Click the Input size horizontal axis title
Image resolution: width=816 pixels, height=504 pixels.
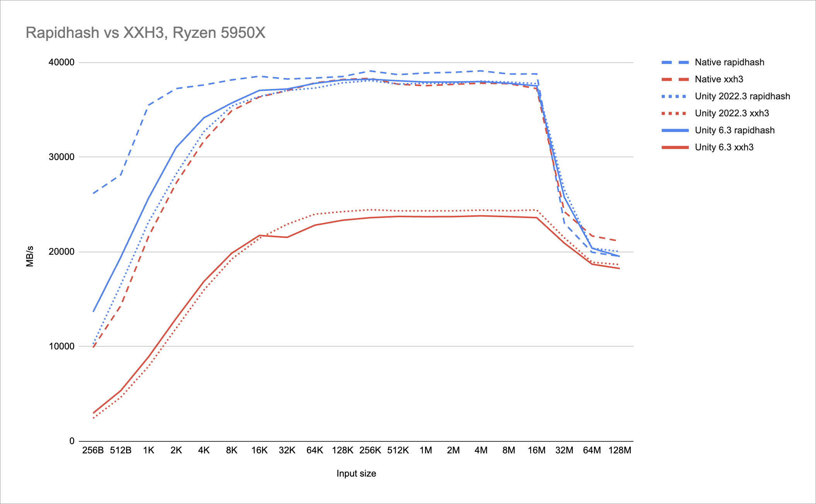(x=356, y=473)
